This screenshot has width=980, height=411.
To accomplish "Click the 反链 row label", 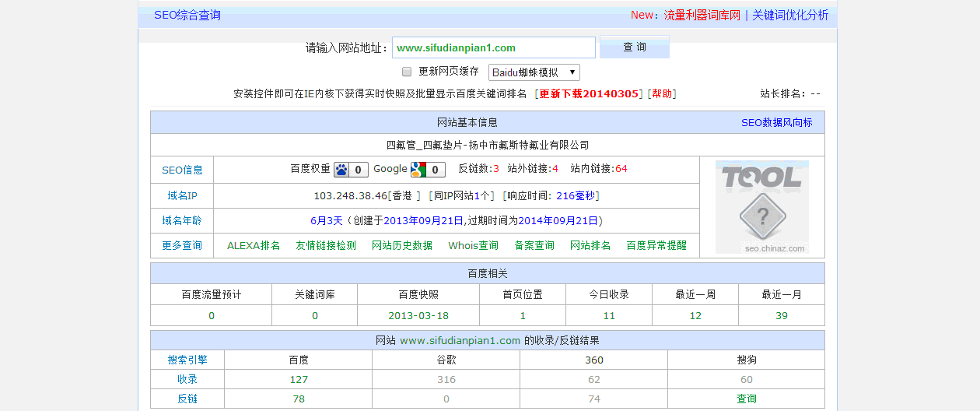I will [187, 399].
